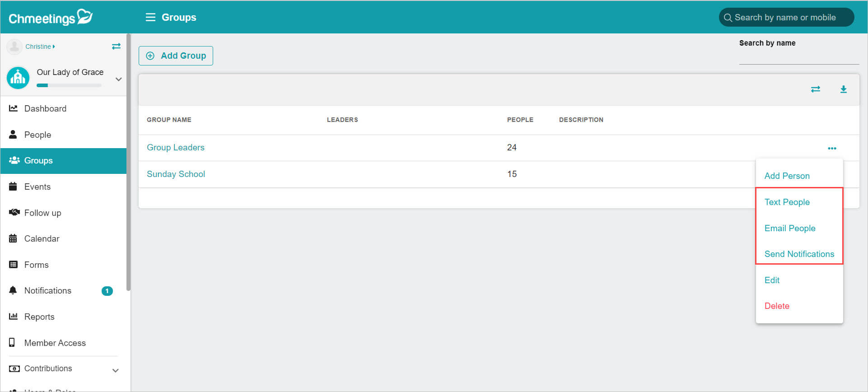Select Groups in the sidebar
The height and width of the screenshot is (392, 868).
point(63,161)
